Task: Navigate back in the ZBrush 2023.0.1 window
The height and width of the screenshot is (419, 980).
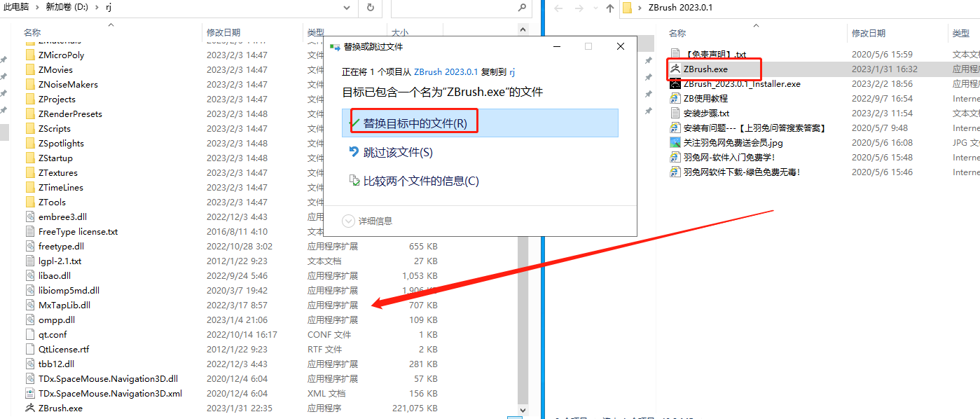Action: pyautogui.click(x=558, y=8)
